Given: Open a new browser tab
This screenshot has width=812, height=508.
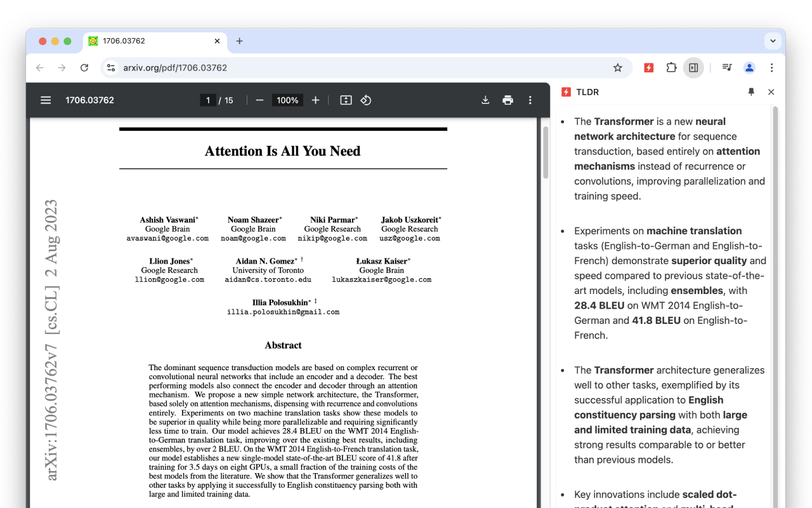Looking at the screenshot, I should click(240, 41).
